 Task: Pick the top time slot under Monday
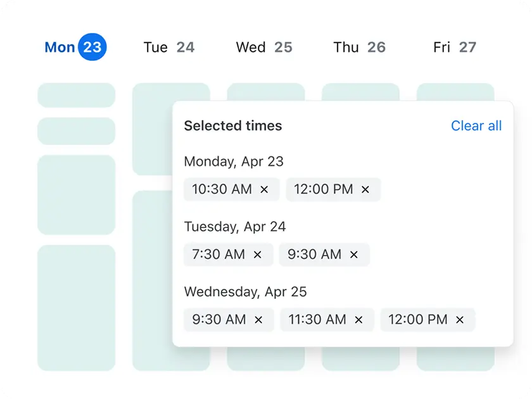(76, 94)
